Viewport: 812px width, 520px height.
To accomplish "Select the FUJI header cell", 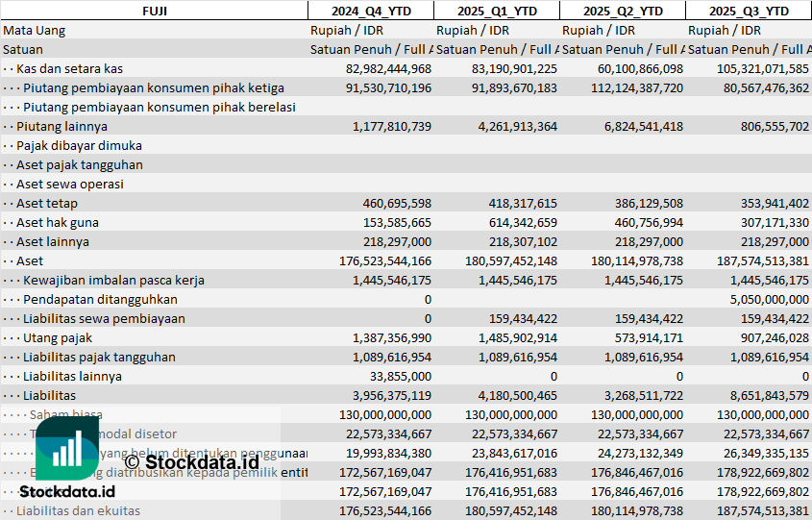I will [x=154, y=11].
